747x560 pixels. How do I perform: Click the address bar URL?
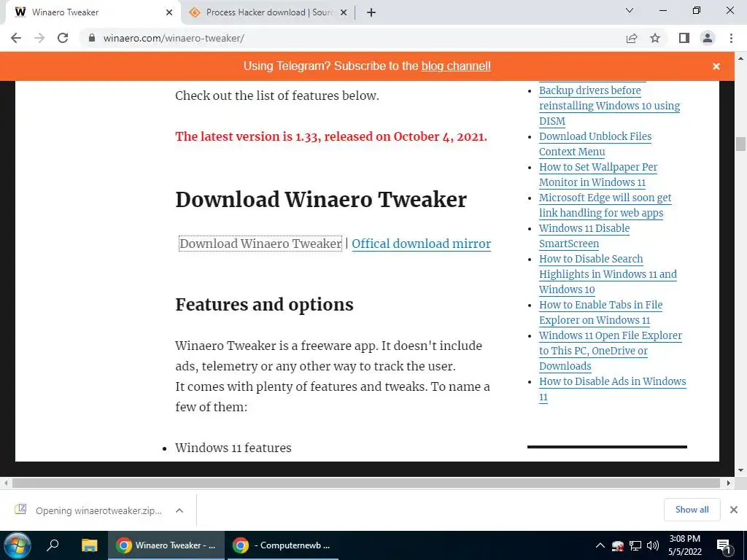click(174, 38)
